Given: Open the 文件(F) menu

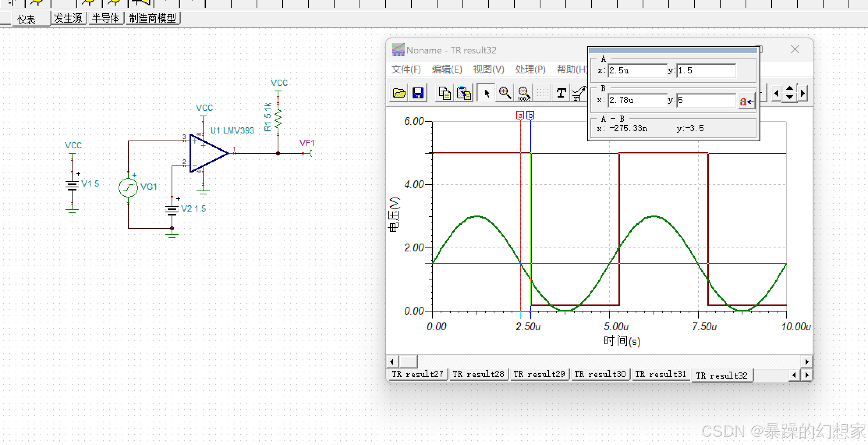Looking at the screenshot, I should click(x=406, y=69).
